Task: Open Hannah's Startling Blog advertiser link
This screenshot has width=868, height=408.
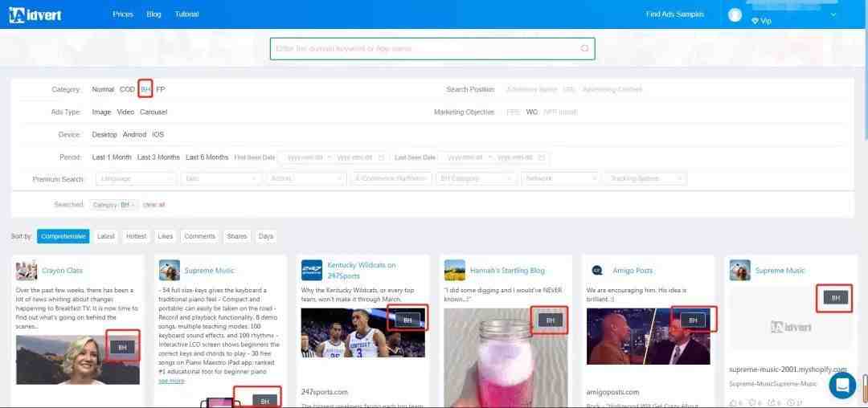Action: [x=507, y=271]
